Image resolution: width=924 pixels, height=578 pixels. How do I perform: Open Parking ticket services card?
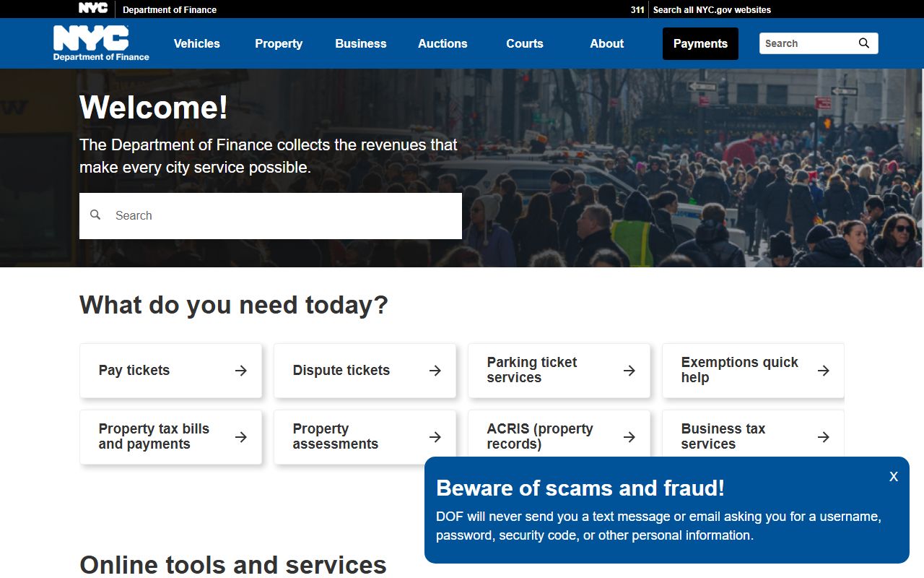point(559,371)
